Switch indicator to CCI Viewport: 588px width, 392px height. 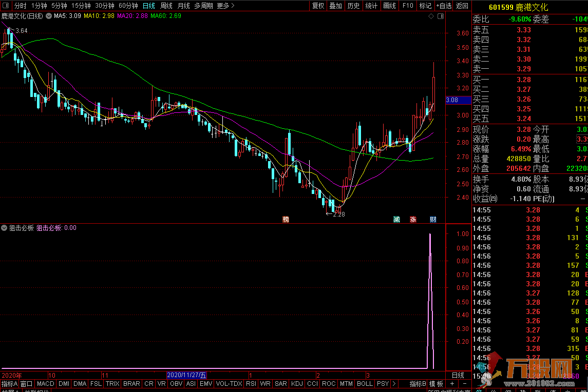pyautogui.click(x=312, y=384)
